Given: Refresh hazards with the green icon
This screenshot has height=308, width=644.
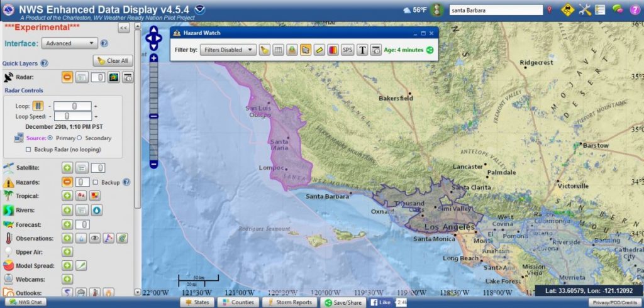Looking at the screenshot, I should (x=430, y=50).
